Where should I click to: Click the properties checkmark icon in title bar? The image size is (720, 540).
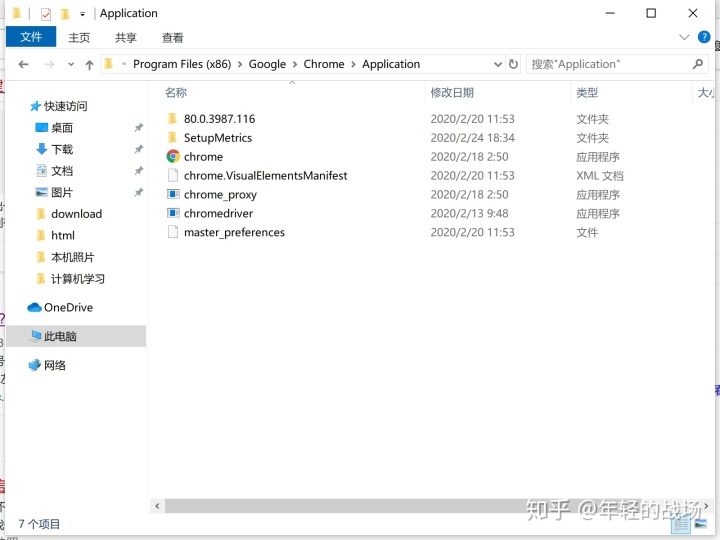coord(46,14)
